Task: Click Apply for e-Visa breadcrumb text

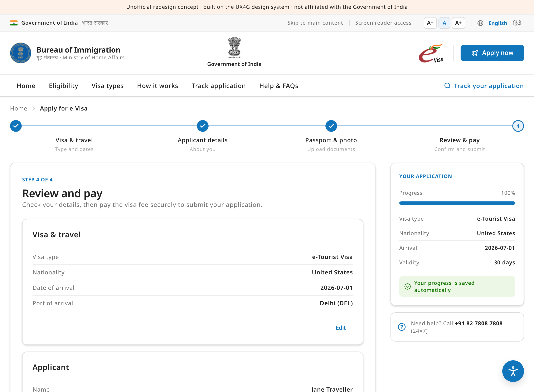Action: coord(64,108)
